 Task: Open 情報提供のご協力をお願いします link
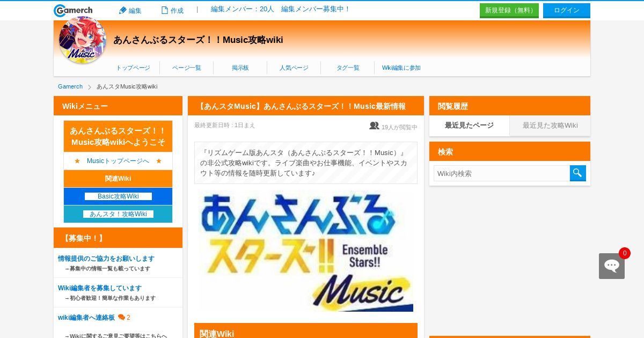pyautogui.click(x=106, y=259)
